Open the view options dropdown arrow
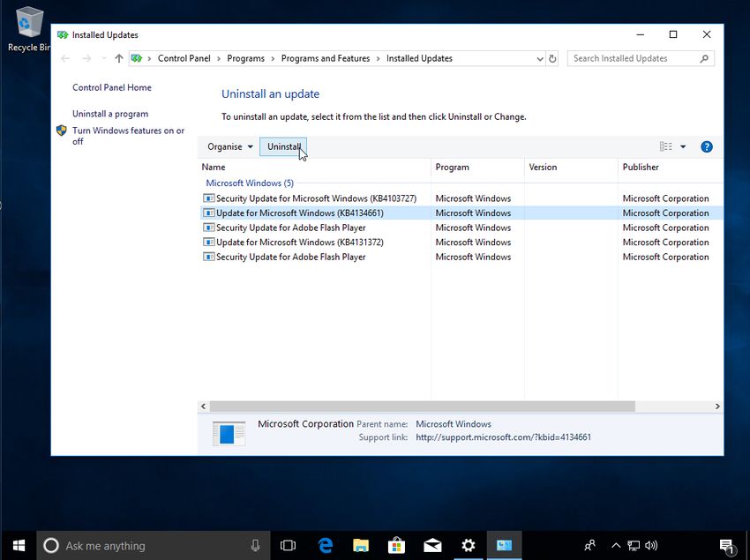This screenshot has height=560, width=750. (683, 146)
